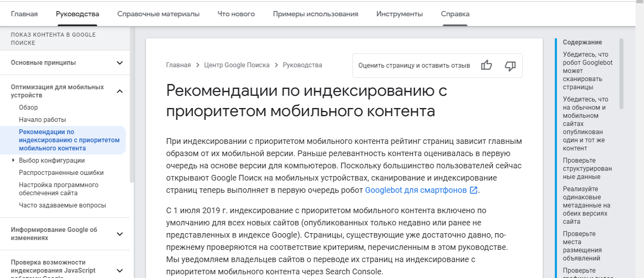Click the thumbs down rating icon
The image size is (644, 278).
point(510,66)
